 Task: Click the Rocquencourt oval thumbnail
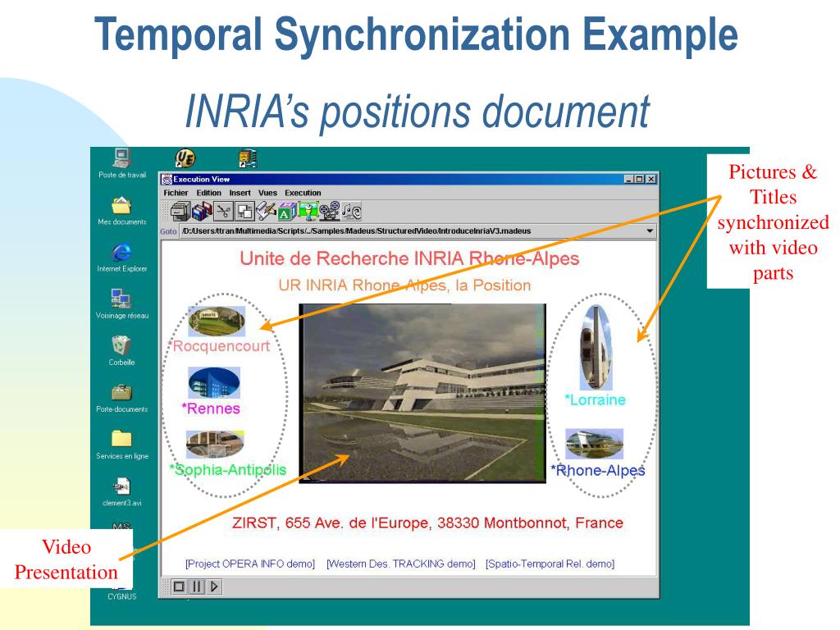pyautogui.click(x=217, y=321)
